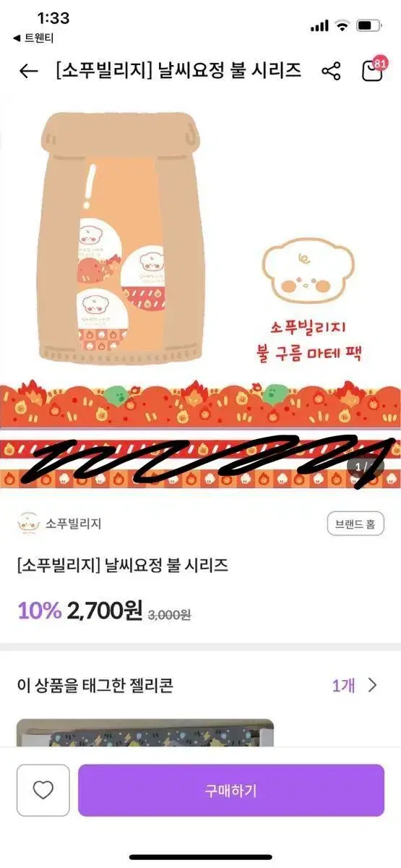This screenshot has height=868, width=401.
Task: Open the 소푸빌리지 brand name link
Action: 74,524
